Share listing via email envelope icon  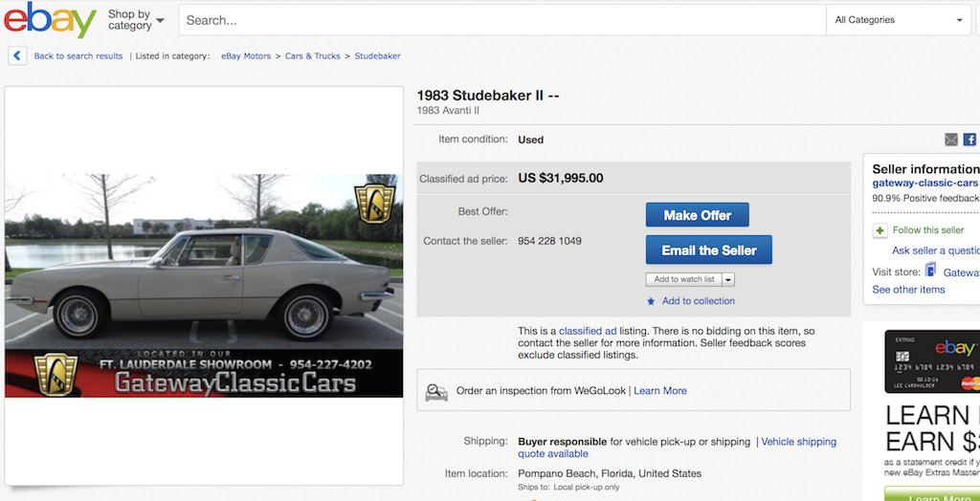951,140
